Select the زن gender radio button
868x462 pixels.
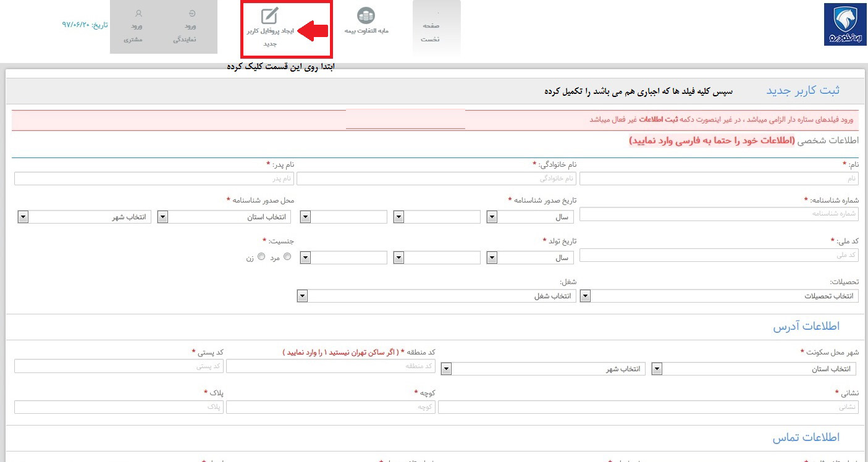[261, 257]
